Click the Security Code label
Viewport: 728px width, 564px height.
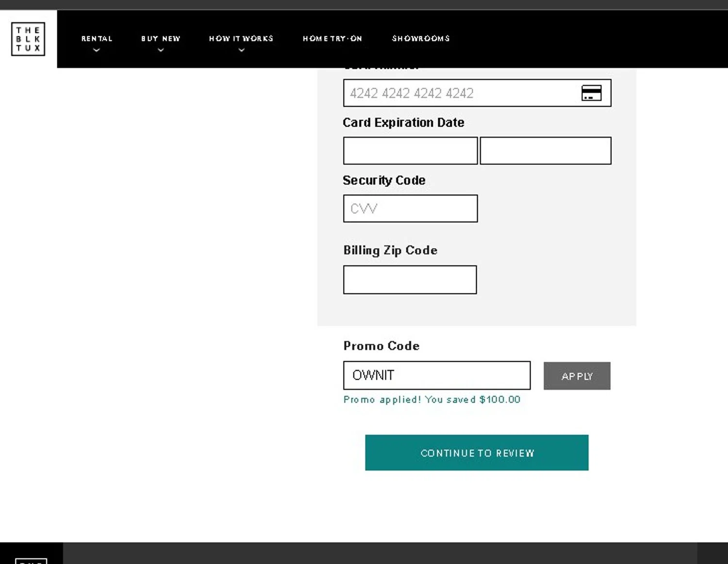[384, 180]
